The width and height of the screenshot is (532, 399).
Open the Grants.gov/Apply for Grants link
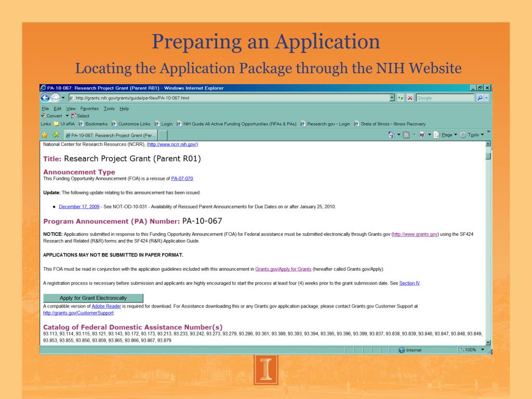click(x=283, y=269)
